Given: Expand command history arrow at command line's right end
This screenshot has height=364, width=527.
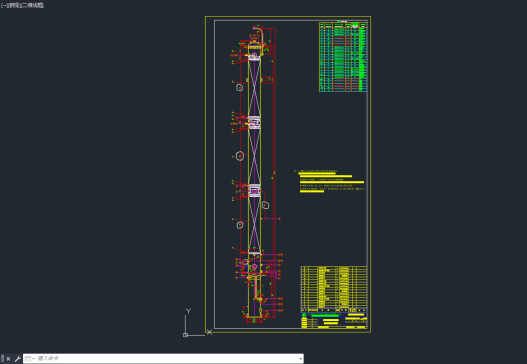Looking at the screenshot, I should point(300,359).
